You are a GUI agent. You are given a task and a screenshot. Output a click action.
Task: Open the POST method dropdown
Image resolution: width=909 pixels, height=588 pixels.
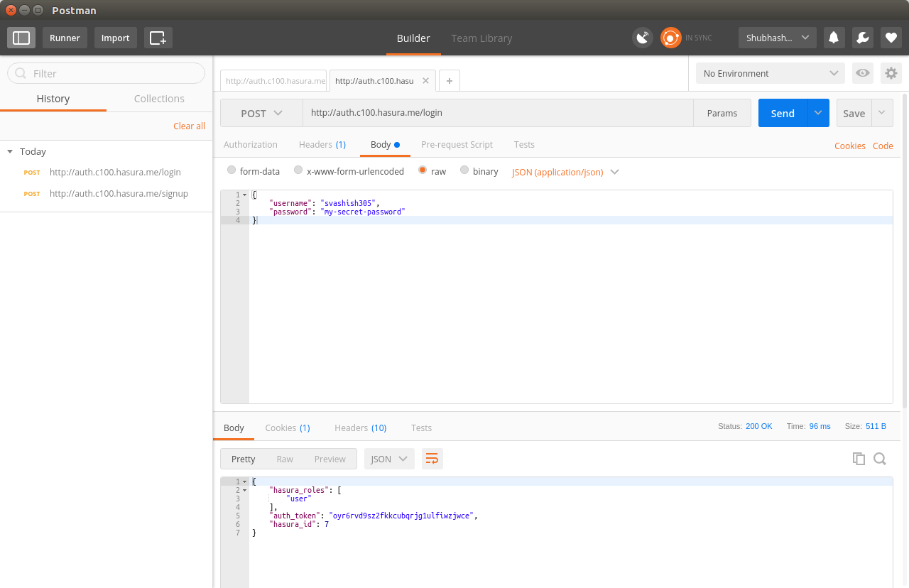tap(261, 113)
